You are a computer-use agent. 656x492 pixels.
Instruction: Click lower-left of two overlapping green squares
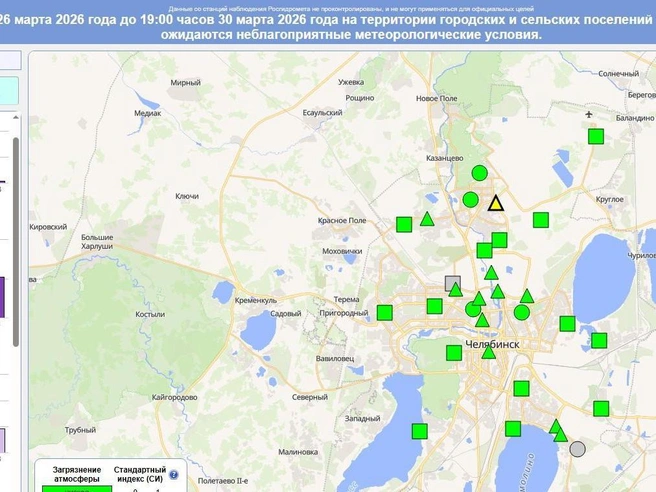tap(484, 251)
